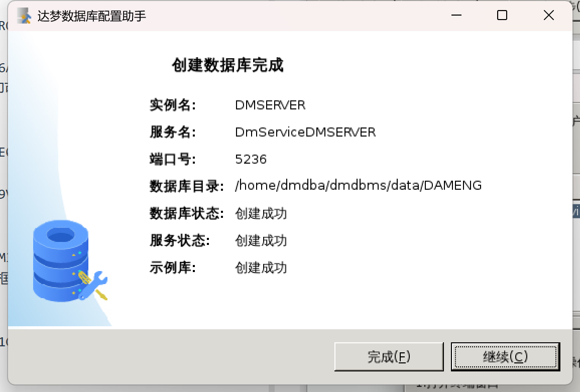Close the 达梦数据库配置助手 dialog
Screen dimensions: 580x392
[x=548, y=15]
